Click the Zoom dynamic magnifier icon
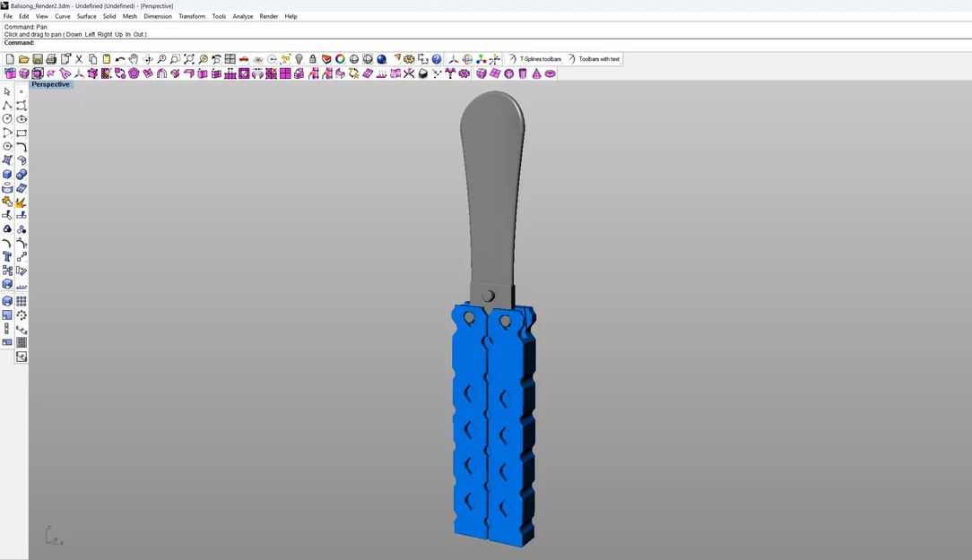Screen dimensions: 972x560 point(161,59)
